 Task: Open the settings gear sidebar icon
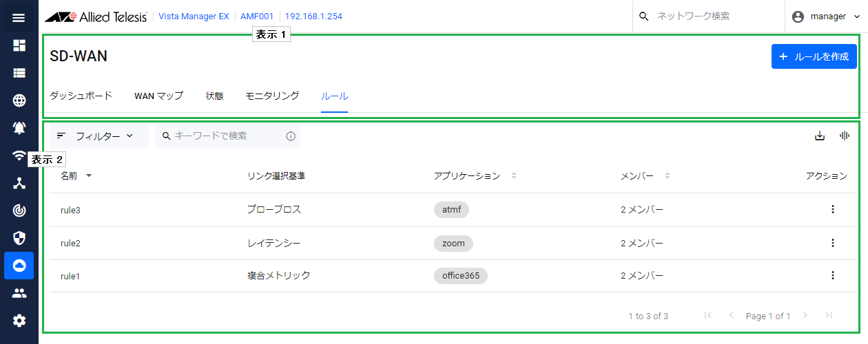coord(19,321)
